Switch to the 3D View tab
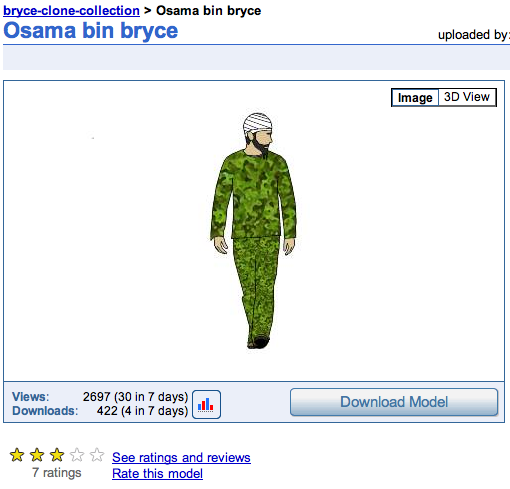Image resolution: width=510 pixels, height=489 pixels. coord(467,97)
